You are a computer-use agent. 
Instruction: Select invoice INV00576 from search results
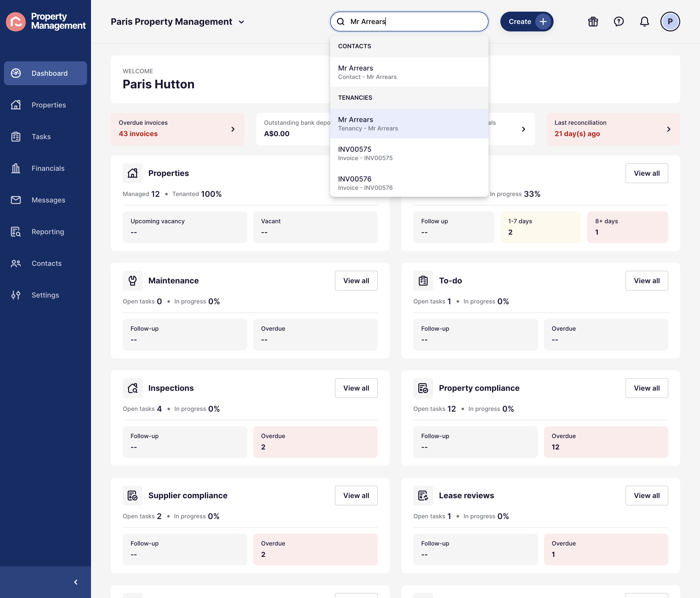coord(409,183)
